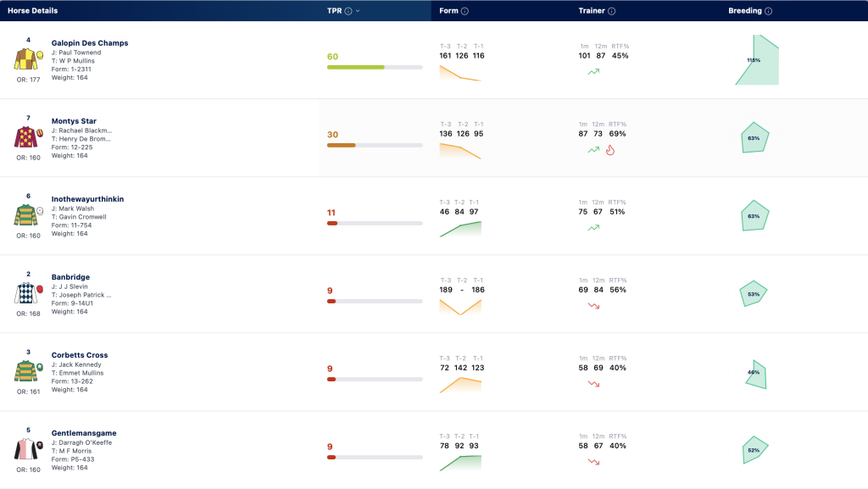
Task: Click the Form column info icon
Action: pos(465,11)
